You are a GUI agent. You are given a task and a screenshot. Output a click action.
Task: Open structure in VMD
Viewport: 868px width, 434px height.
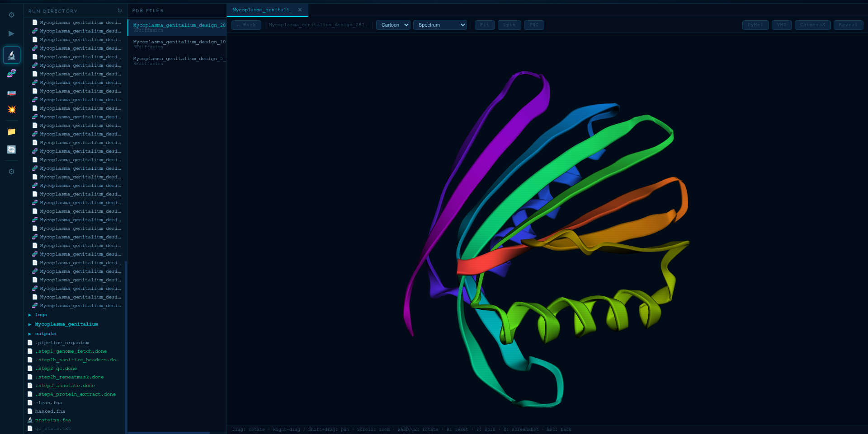(782, 25)
